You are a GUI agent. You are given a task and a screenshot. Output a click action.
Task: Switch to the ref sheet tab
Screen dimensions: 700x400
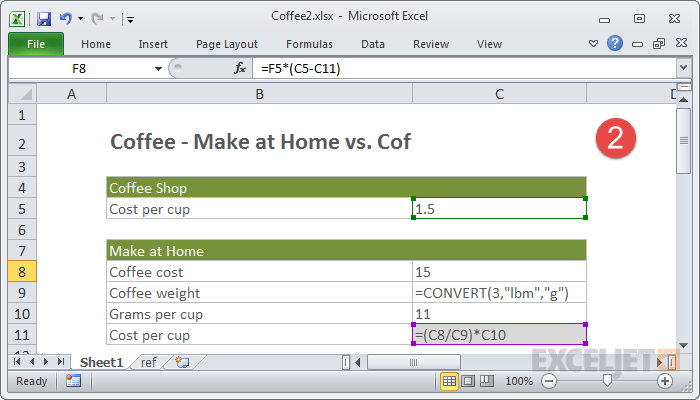tap(149, 362)
